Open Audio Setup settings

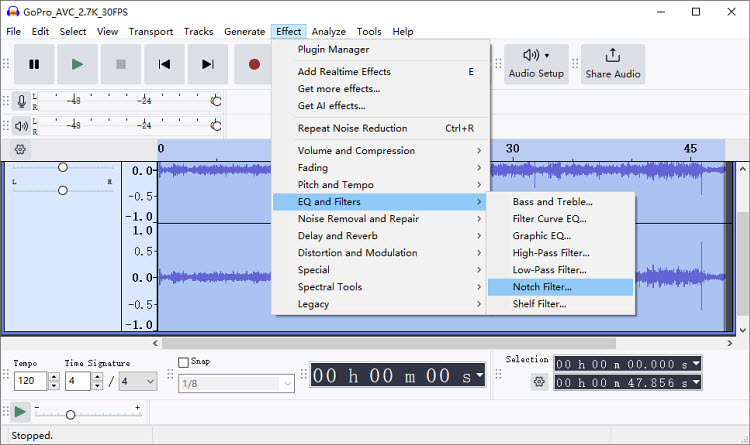coord(536,63)
